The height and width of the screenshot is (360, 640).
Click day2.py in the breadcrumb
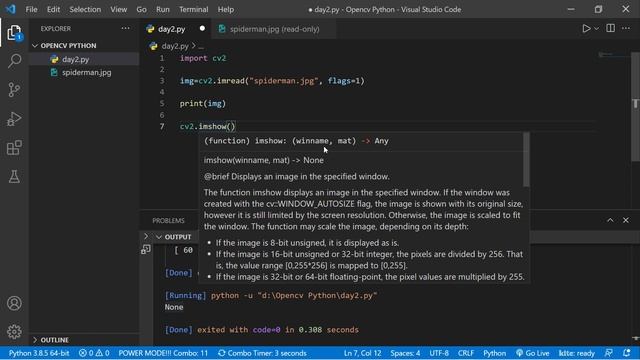point(175,46)
